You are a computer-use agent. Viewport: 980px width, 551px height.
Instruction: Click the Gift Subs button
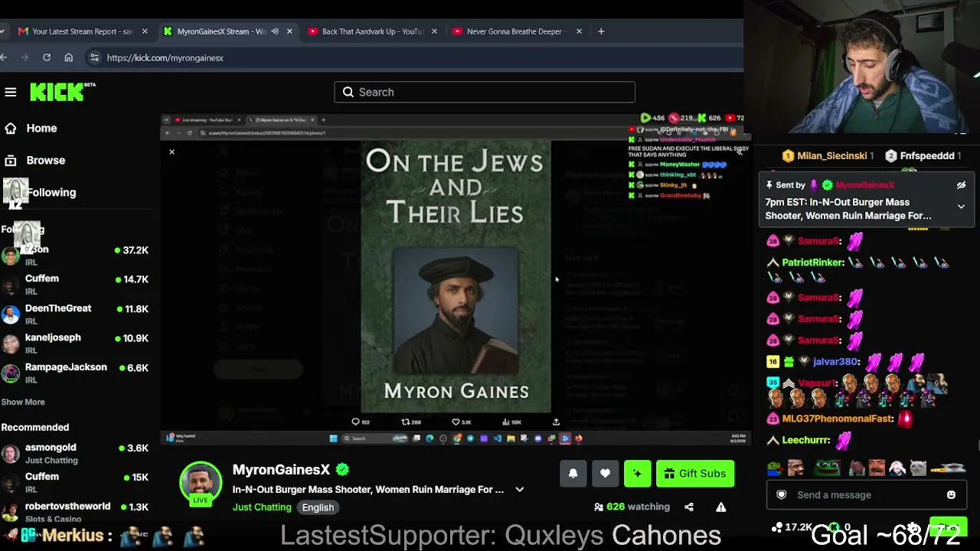coord(695,474)
